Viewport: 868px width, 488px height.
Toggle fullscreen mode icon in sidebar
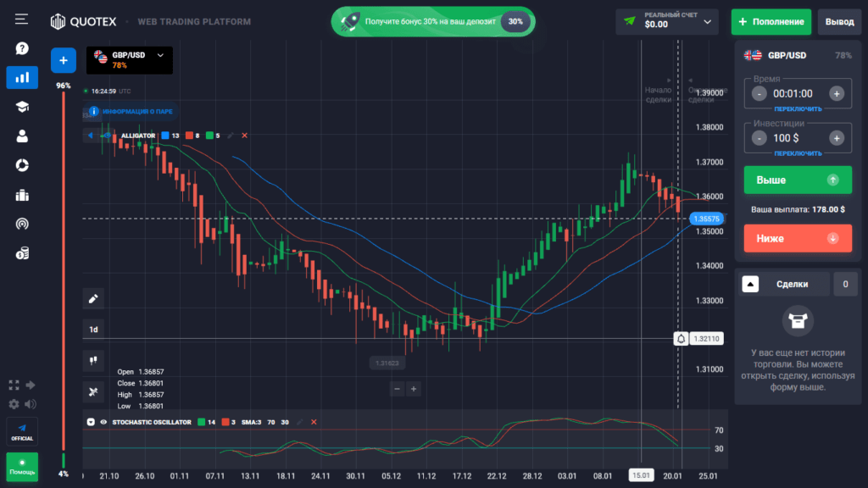pyautogui.click(x=14, y=385)
